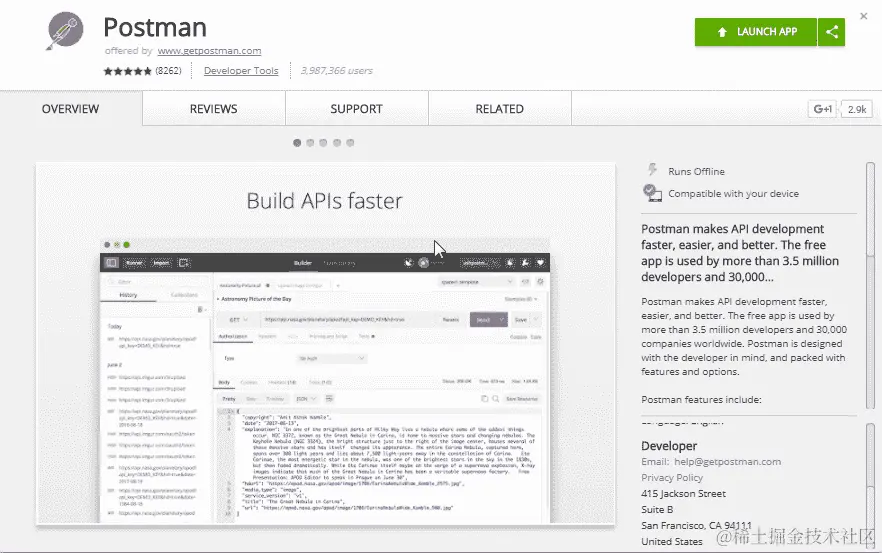Select the second screenshot carousel dot
882x553 pixels.
pyautogui.click(x=310, y=143)
